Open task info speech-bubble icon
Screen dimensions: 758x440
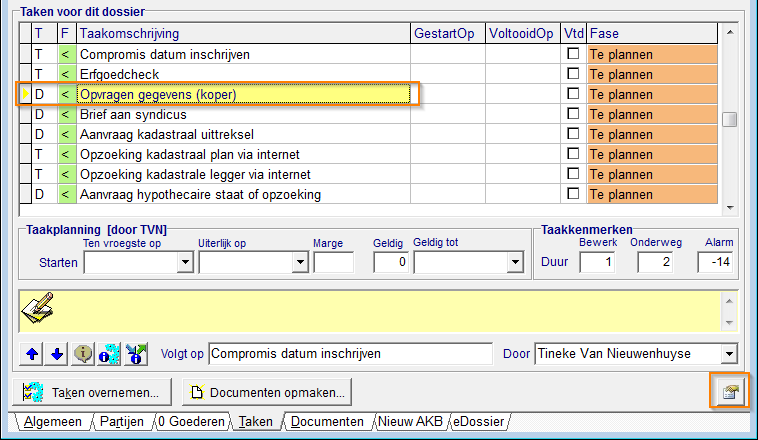(83, 354)
